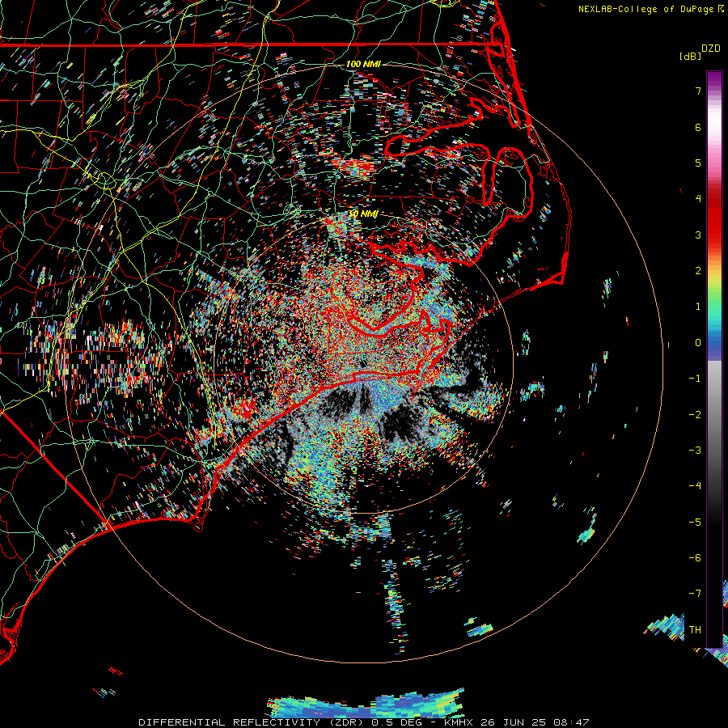This screenshot has width=728, height=728.
Task: Click the 1 value on the color scale
Action: (x=698, y=307)
